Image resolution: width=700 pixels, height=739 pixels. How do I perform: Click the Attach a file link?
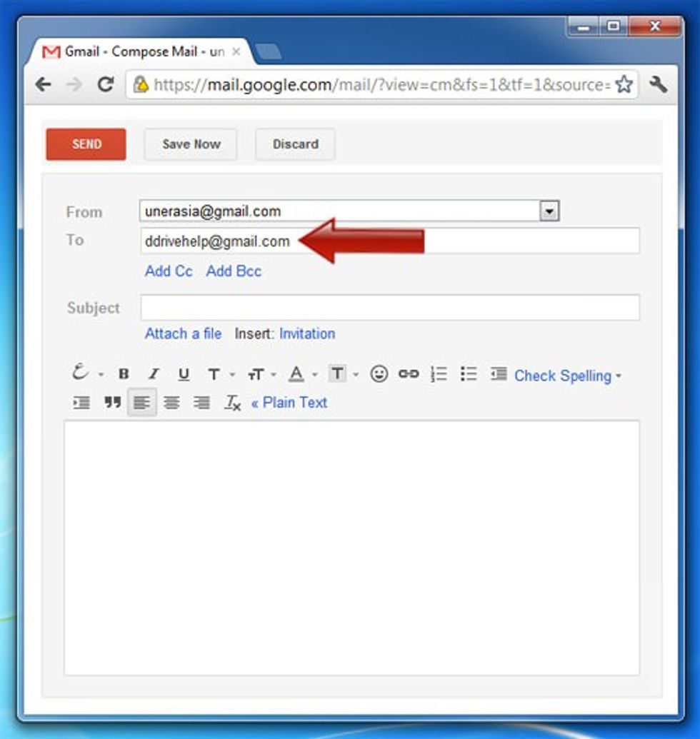pos(183,333)
